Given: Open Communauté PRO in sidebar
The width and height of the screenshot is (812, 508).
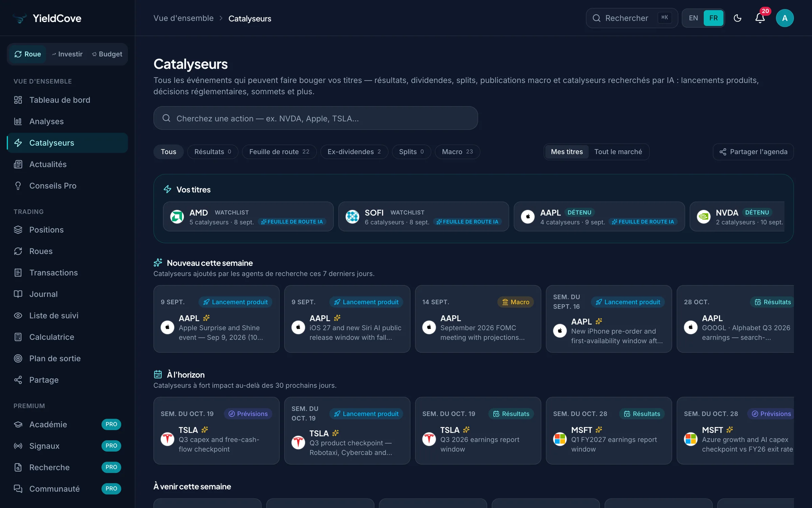Looking at the screenshot, I should pos(67,489).
